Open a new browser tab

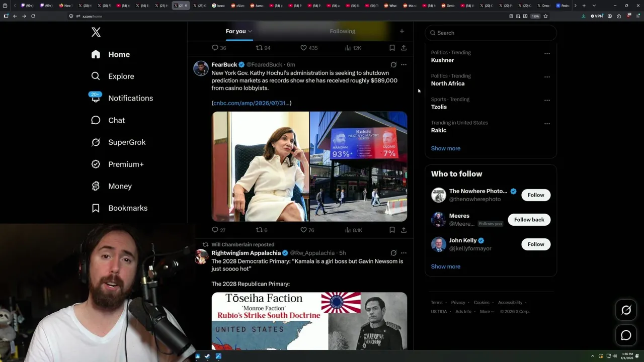[x=584, y=6]
